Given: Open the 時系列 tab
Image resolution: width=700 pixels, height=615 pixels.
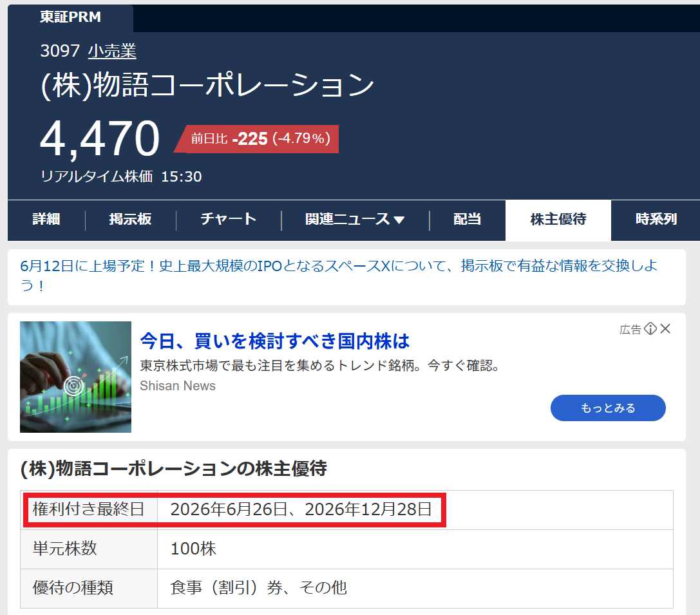Looking at the screenshot, I should pos(656,220).
